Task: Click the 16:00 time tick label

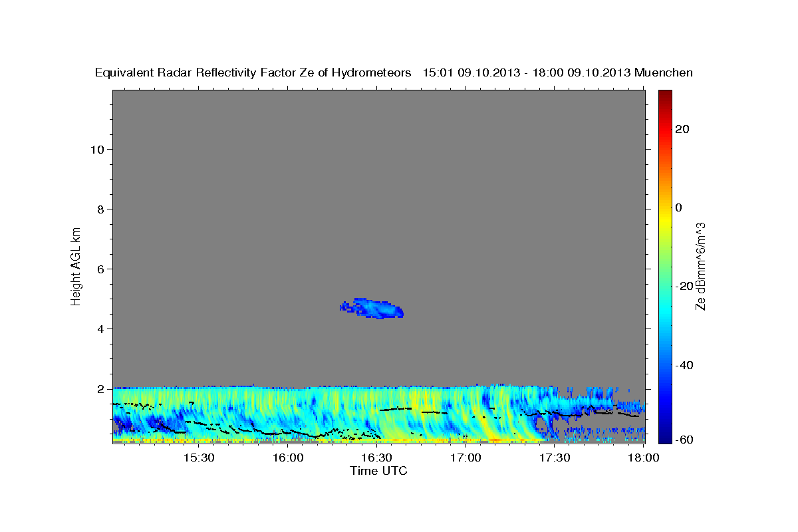Action: (x=288, y=458)
